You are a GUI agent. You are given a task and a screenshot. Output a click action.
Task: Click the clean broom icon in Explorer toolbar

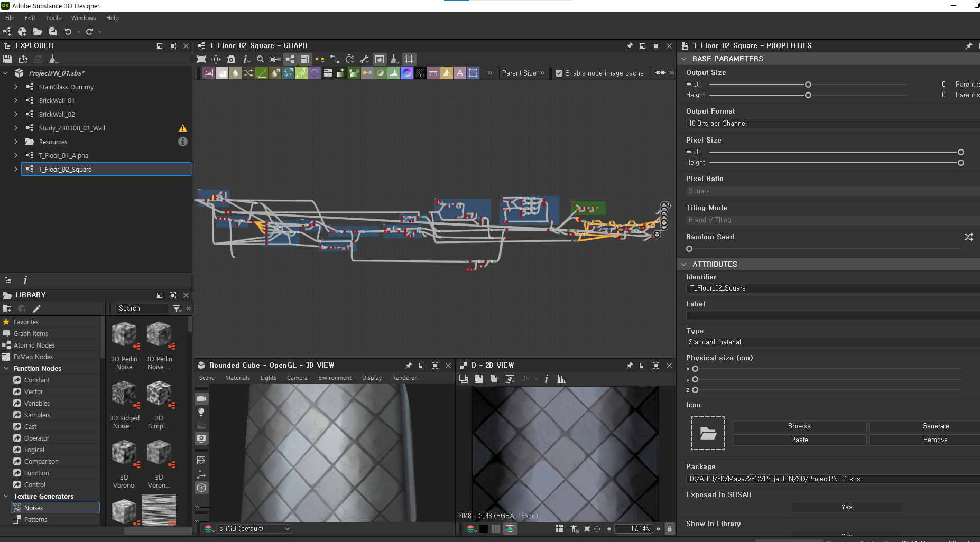(53, 59)
